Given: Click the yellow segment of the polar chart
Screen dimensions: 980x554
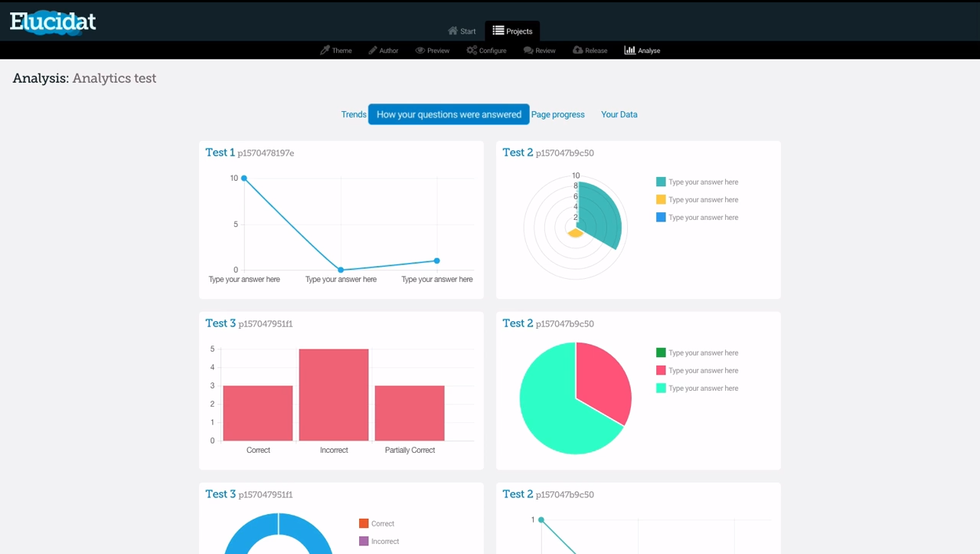Looking at the screenshot, I should [575, 232].
